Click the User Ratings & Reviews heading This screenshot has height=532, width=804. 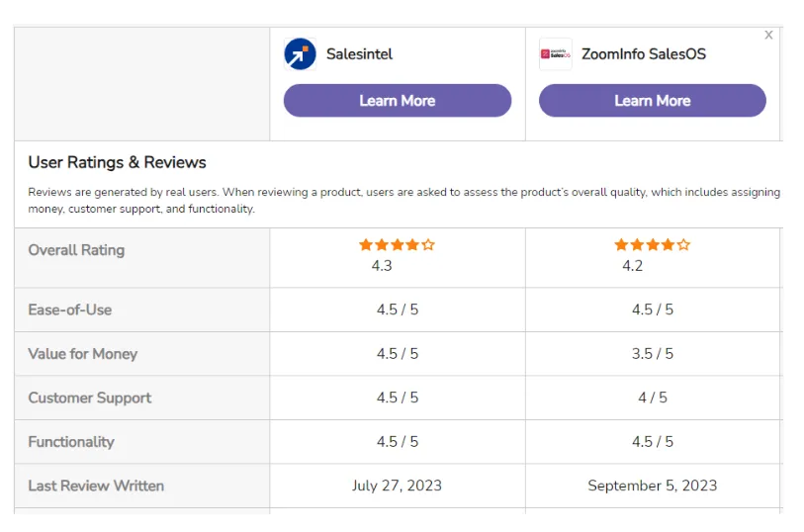pyautogui.click(x=117, y=162)
